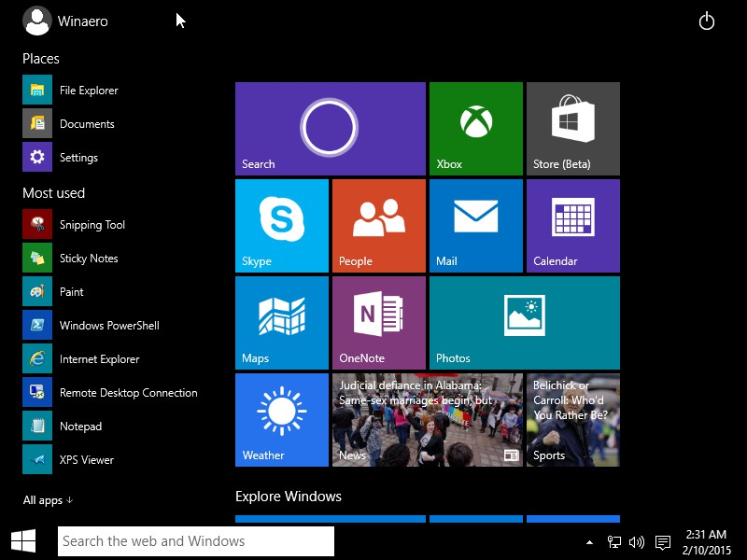Click the Explore Windows group heading
This screenshot has width=747, height=560.
point(289,497)
